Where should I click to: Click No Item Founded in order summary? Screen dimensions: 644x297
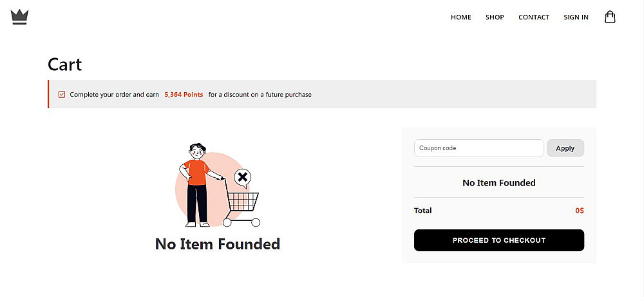(x=498, y=183)
